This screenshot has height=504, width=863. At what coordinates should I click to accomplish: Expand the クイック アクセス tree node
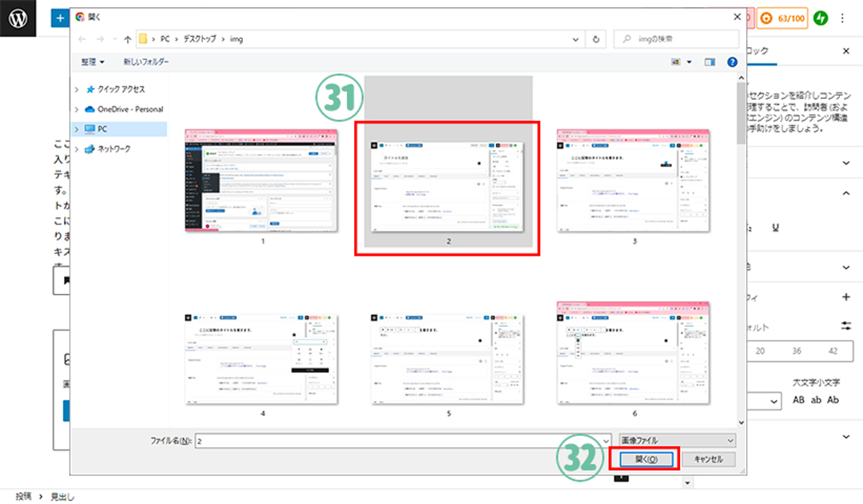point(77,89)
